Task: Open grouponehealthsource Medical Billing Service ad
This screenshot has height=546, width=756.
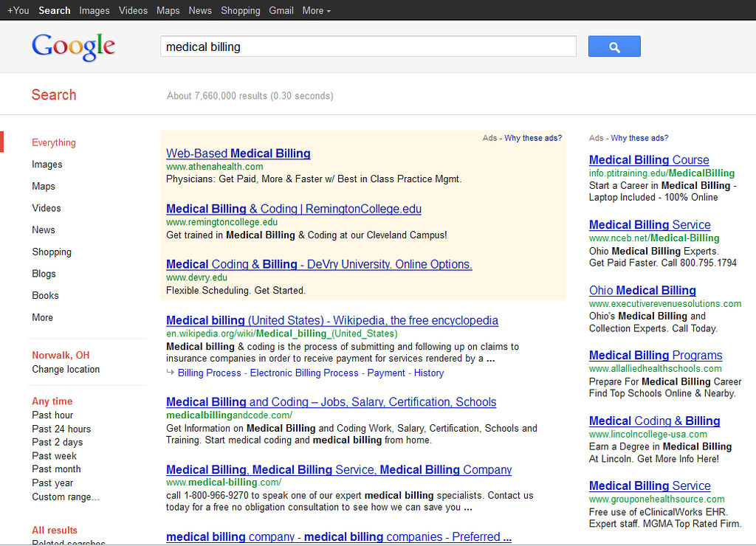Action: pyautogui.click(x=650, y=486)
